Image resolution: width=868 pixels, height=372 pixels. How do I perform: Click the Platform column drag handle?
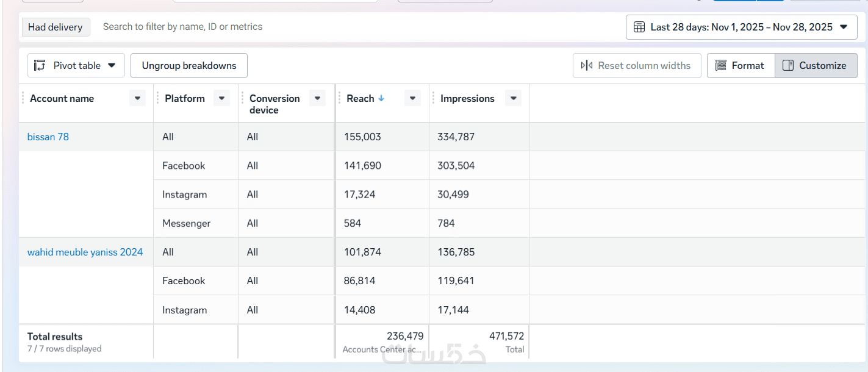[x=158, y=98]
